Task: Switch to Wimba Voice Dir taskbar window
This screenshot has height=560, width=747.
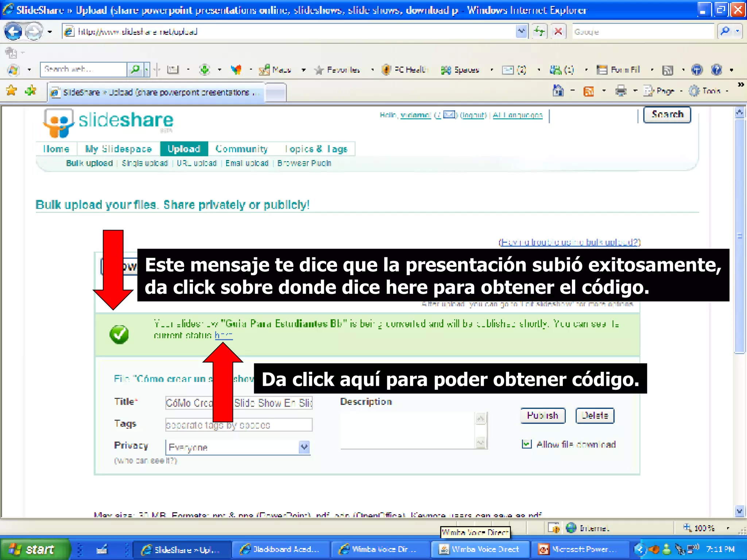Action: (x=379, y=549)
